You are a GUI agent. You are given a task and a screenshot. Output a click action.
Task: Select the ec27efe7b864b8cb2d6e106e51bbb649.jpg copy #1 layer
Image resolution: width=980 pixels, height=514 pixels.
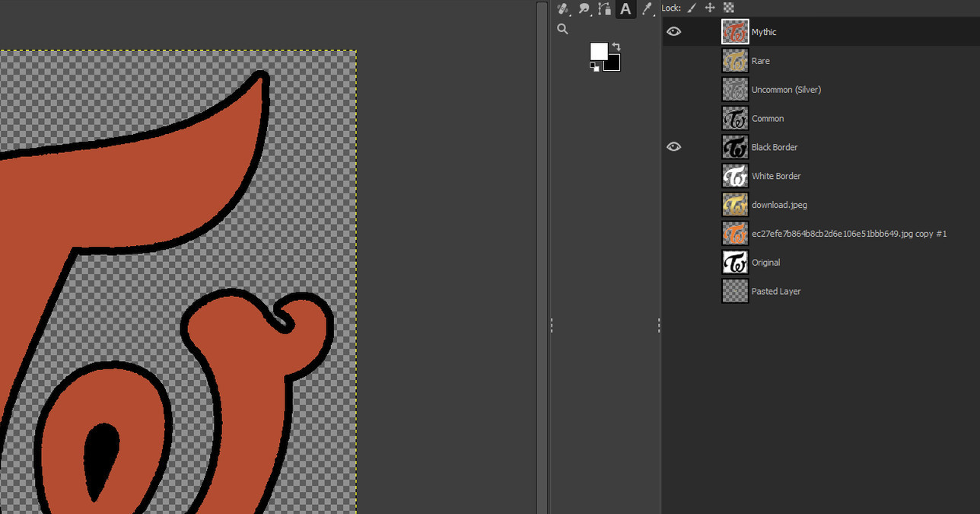[849, 234]
